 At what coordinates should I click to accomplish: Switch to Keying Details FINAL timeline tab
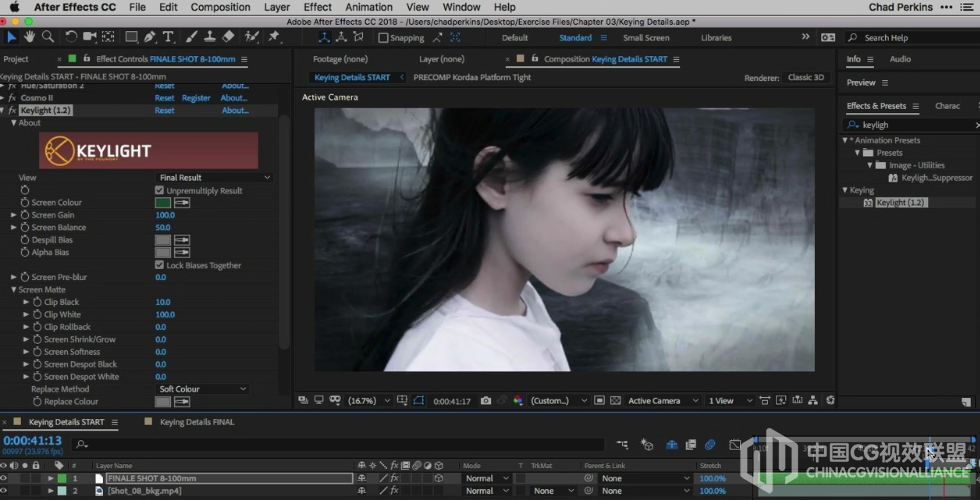click(x=197, y=422)
